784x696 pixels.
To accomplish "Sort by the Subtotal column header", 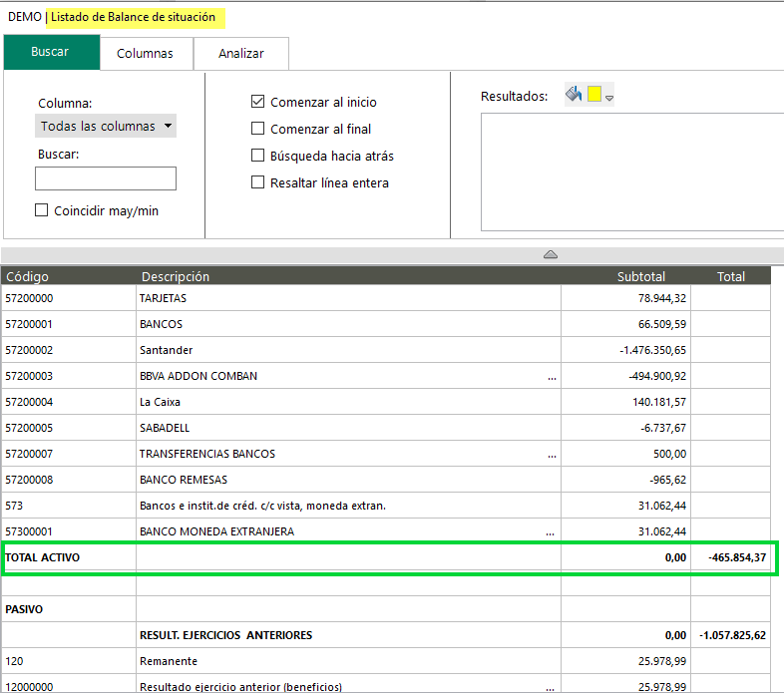I will point(640,276).
